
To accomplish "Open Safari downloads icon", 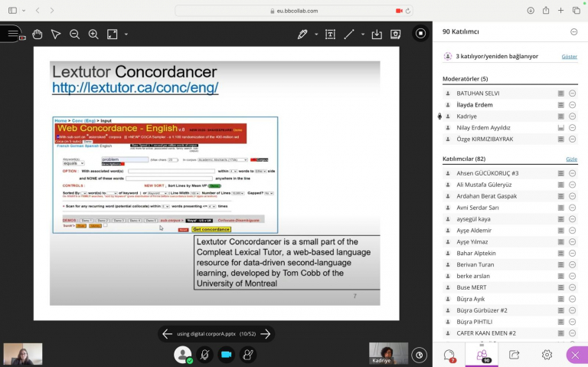I will coord(531,11).
